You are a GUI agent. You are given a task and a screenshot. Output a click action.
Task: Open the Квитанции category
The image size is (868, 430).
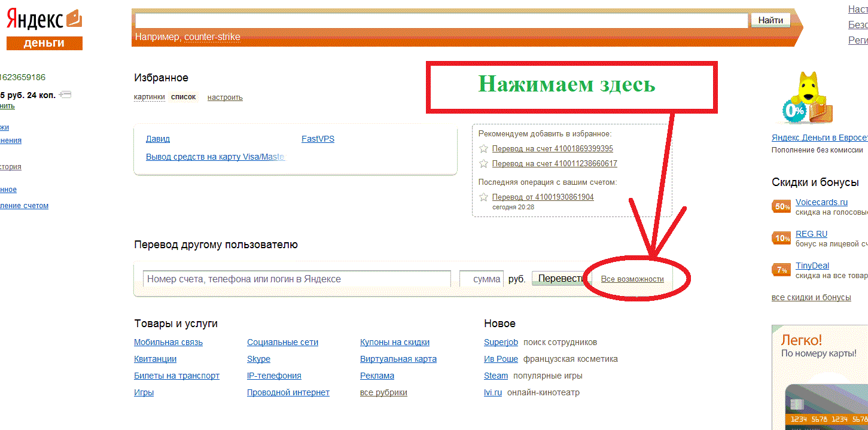[x=155, y=359]
